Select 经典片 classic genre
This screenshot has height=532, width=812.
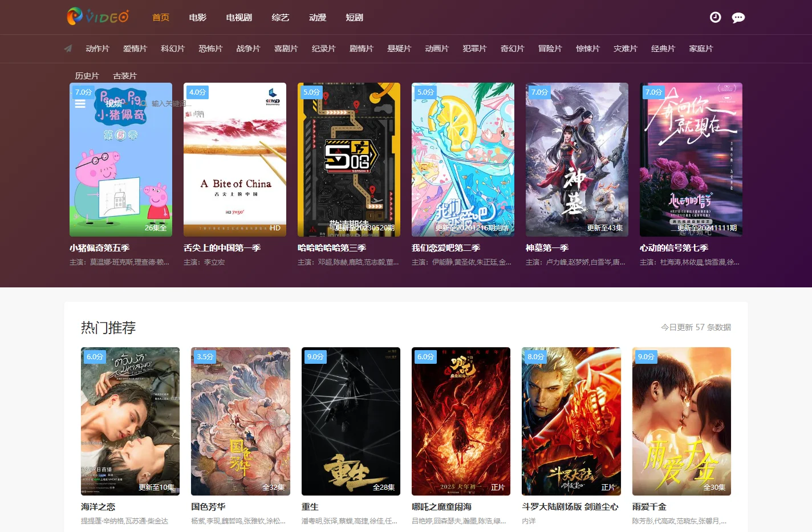(x=663, y=48)
